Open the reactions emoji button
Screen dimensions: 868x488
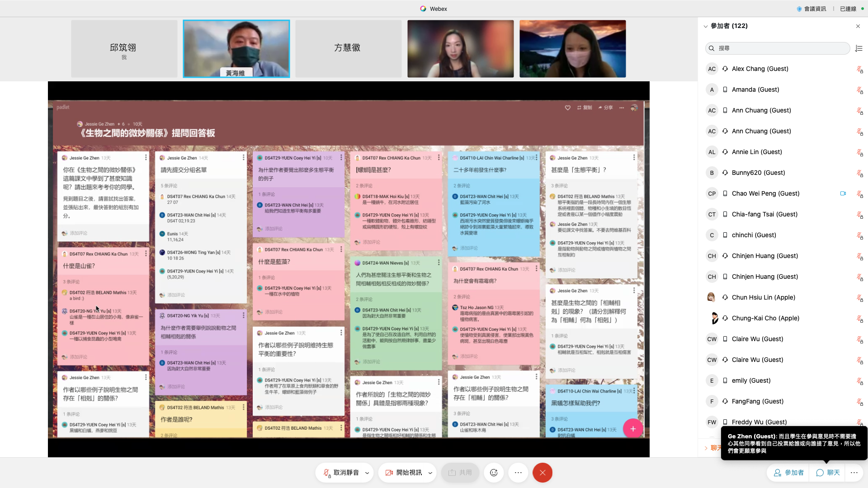(x=494, y=473)
